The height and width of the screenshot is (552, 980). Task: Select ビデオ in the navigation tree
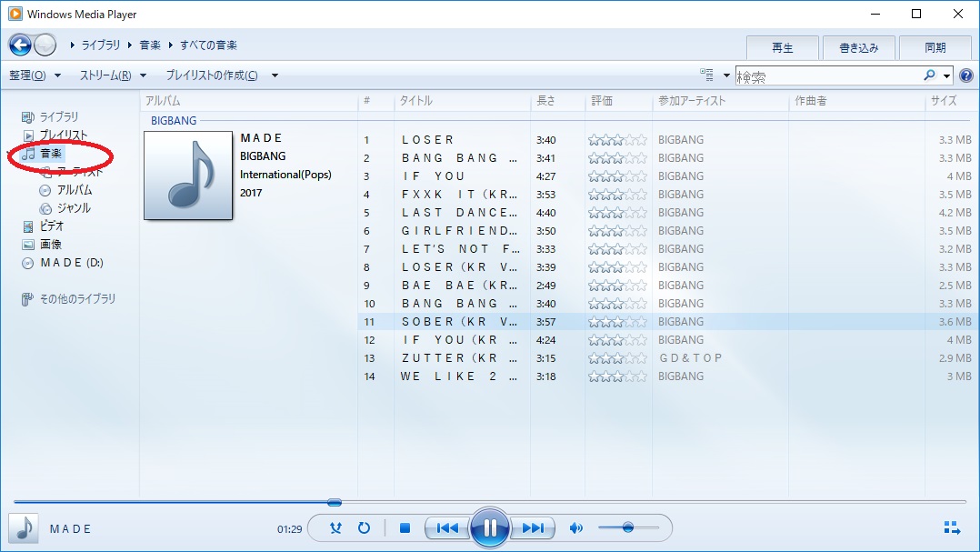[x=51, y=226]
